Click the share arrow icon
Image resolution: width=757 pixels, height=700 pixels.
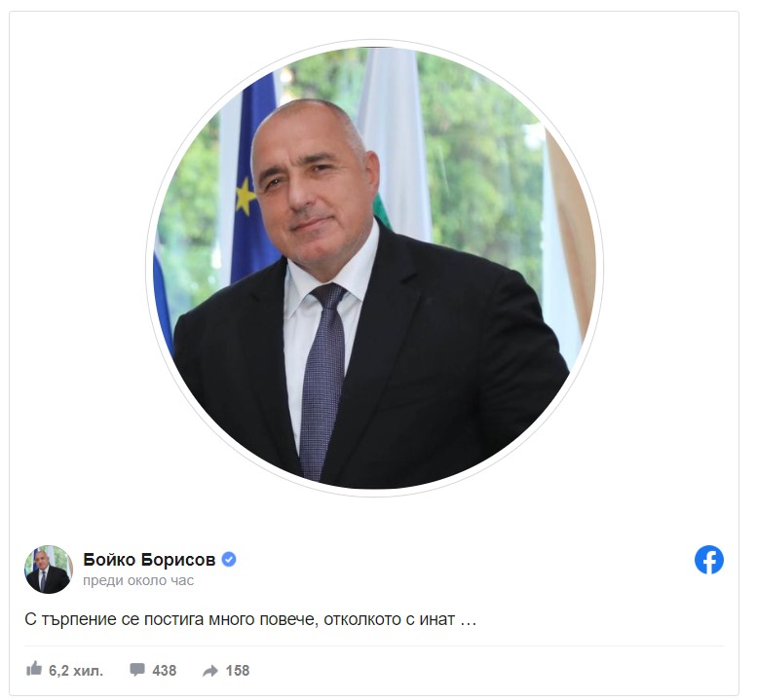pyautogui.click(x=210, y=671)
